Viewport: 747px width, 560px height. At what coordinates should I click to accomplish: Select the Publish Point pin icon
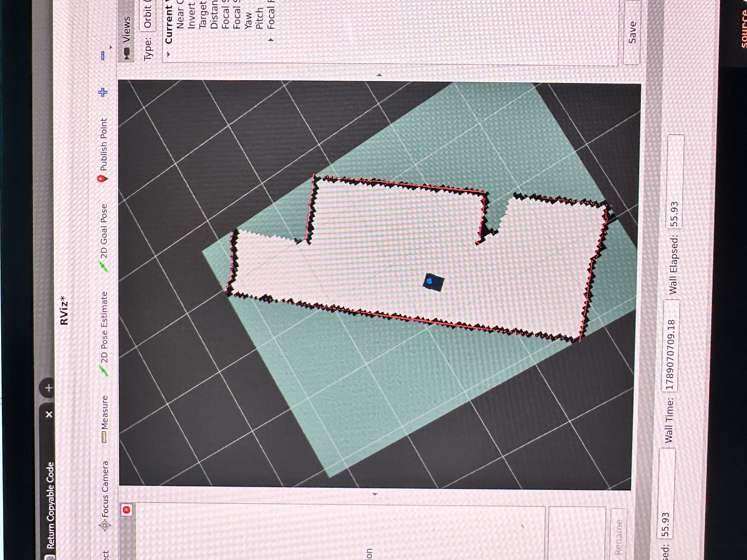tap(103, 179)
